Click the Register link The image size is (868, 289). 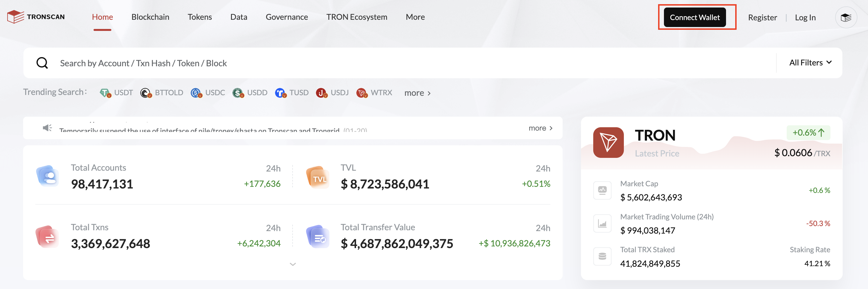(x=762, y=18)
